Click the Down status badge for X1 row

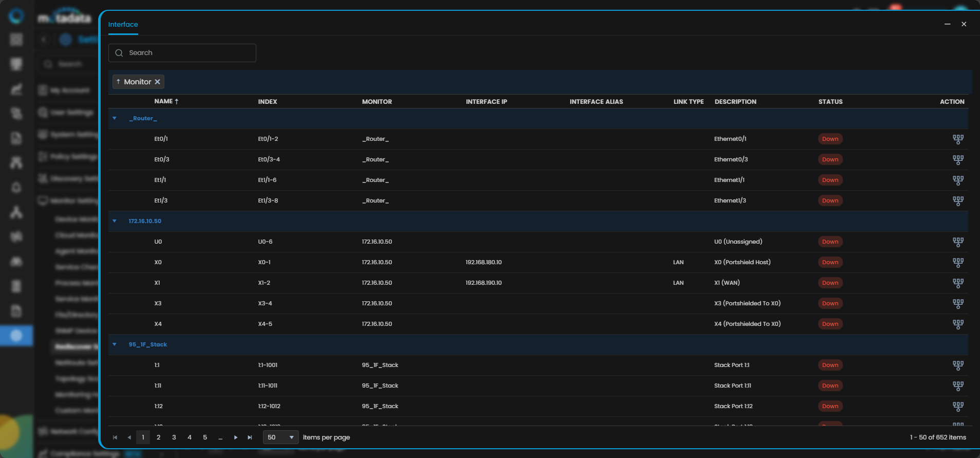pyautogui.click(x=830, y=283)
